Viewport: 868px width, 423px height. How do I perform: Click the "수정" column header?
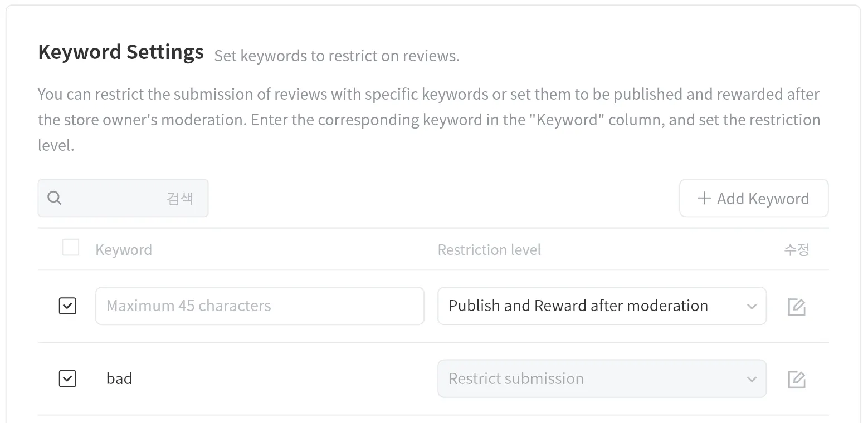tap(796, 249)
